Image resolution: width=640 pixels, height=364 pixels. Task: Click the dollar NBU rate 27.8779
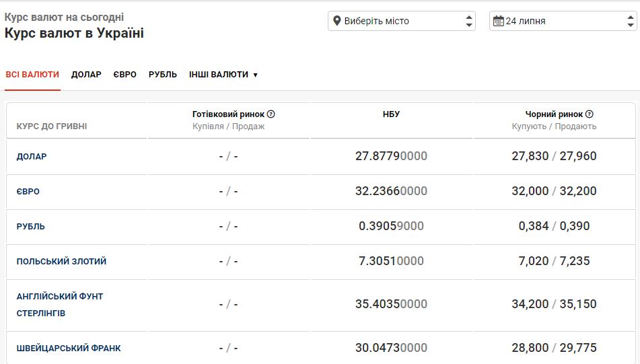[x=391, y=156]
